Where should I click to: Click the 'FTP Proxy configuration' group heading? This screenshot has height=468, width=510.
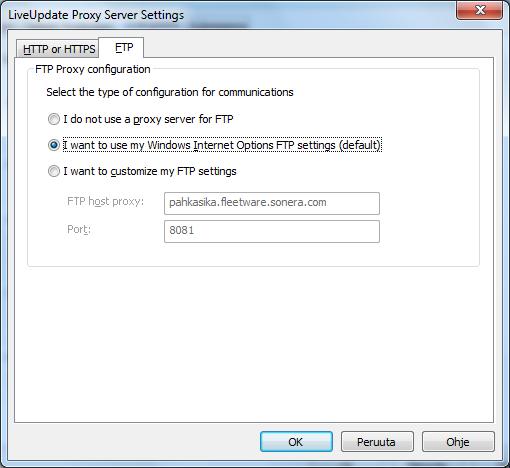coord(93,69)
